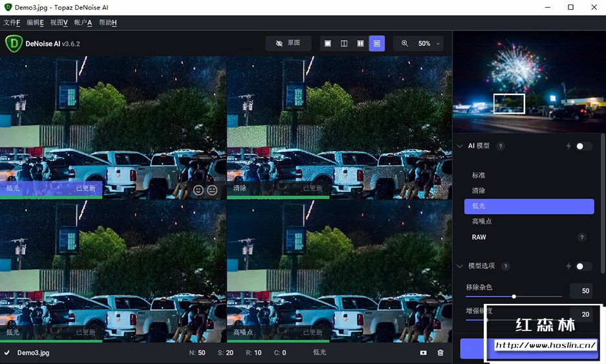Click the neutral face rating icon
606x364 pixels.
pyautogui.click(x=213, y=190)
